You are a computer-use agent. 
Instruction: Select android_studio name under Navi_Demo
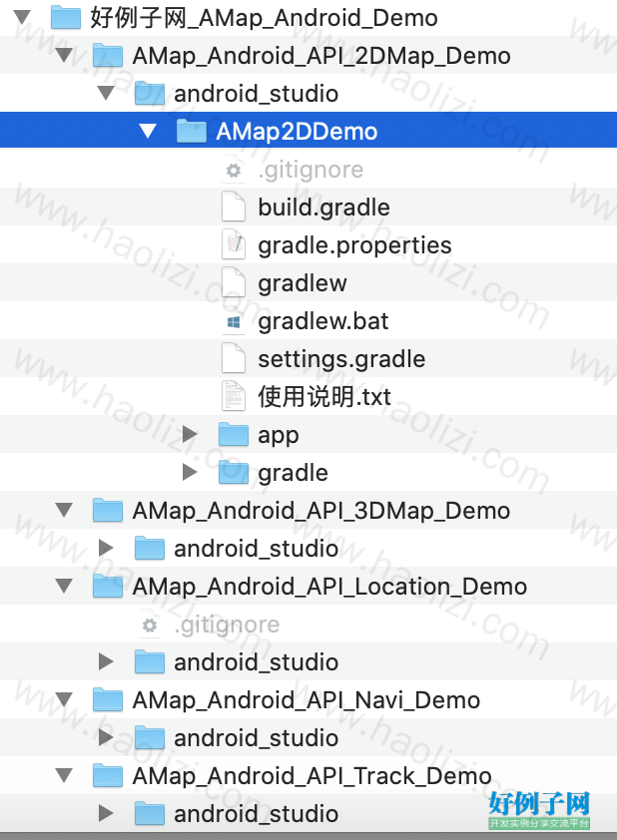(x=256, y=738)
